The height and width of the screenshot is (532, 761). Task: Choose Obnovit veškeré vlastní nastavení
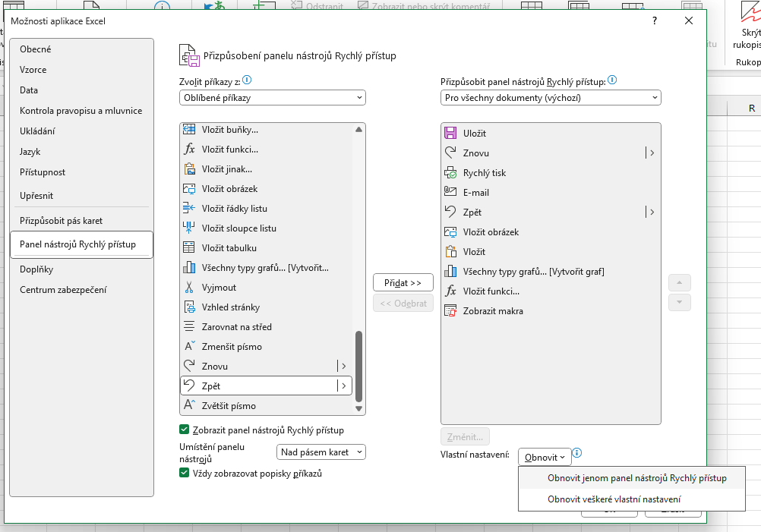point(614,499)
